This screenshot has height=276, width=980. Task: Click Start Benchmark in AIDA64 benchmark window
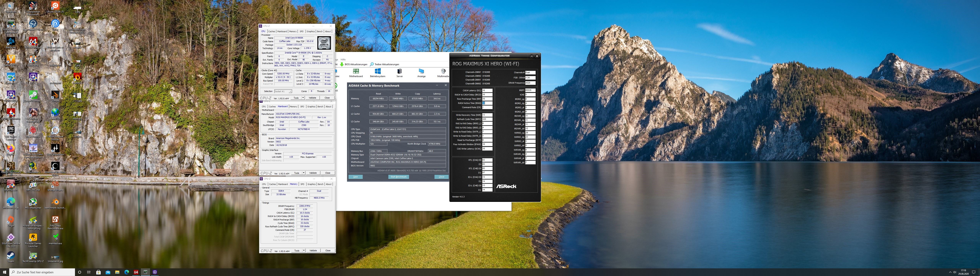click(398, 177)
